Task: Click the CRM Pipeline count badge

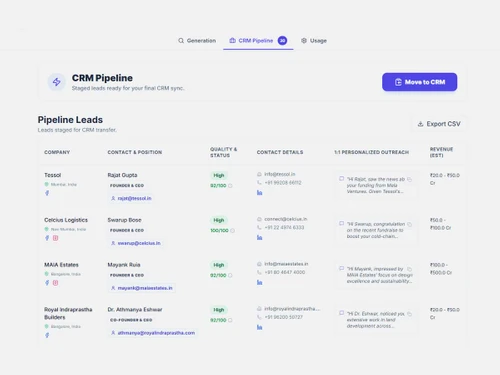Action: [282, 41]
